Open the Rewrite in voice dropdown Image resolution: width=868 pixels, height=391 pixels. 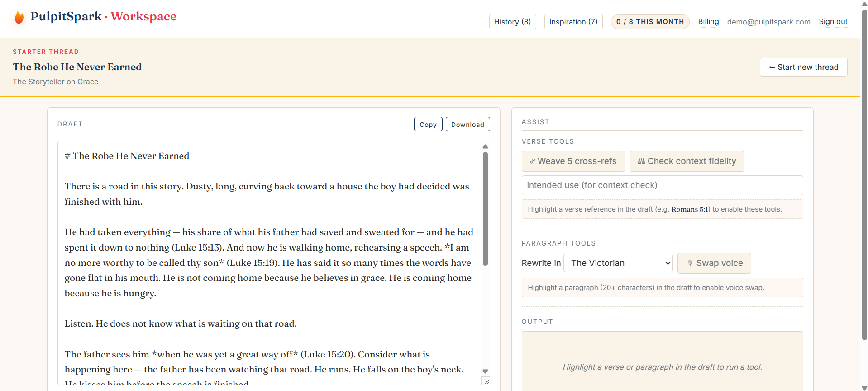618,263
